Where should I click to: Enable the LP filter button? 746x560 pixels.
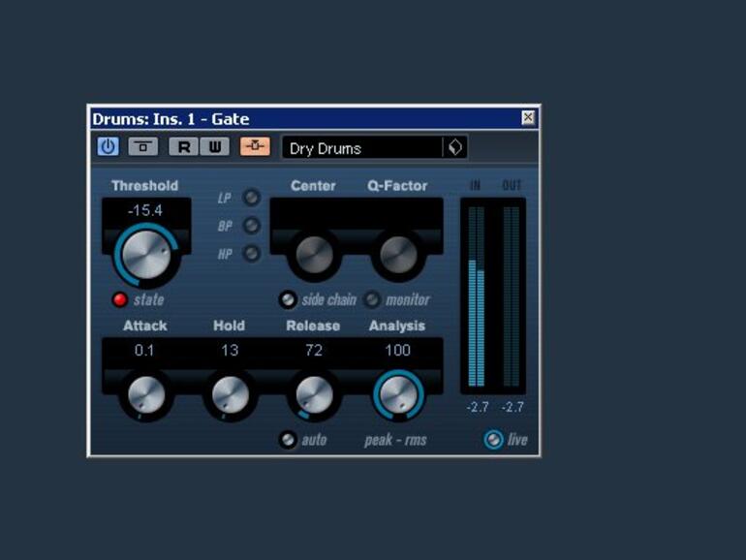[251, 197]
